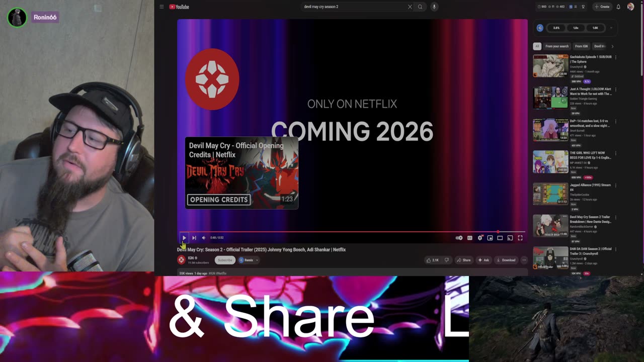This screenshot has width=644, height=362.
Task: Click the blue IQ extension icon in the stats panel
Action: 540,28
